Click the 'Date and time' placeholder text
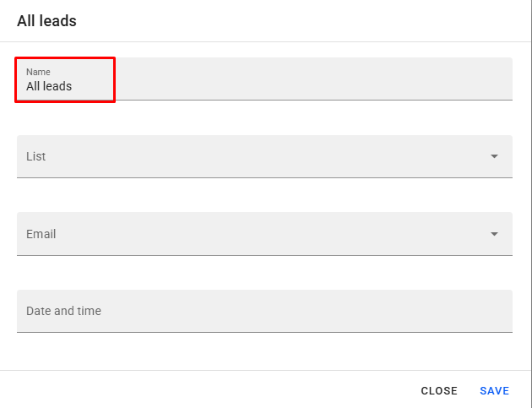 point(63,311)
